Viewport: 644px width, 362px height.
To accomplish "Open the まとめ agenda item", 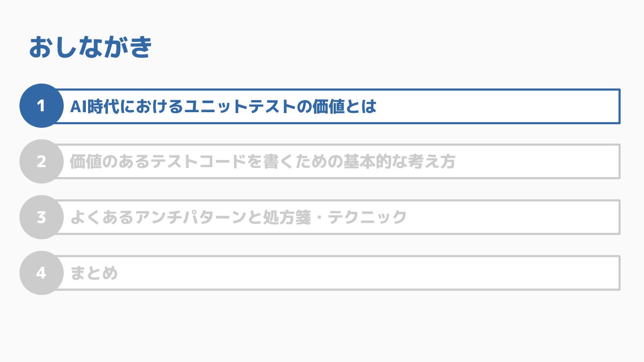I will 94,273.
